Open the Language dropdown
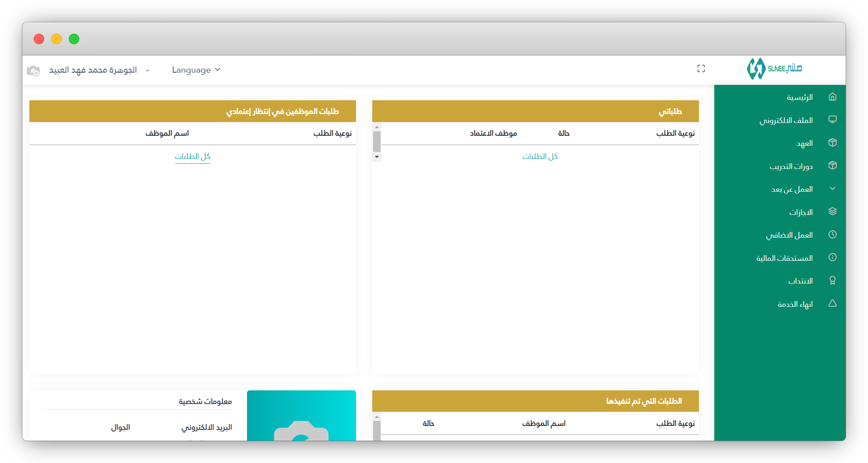The width and height of the screenshot is (868, 463). tap(196, 70)
